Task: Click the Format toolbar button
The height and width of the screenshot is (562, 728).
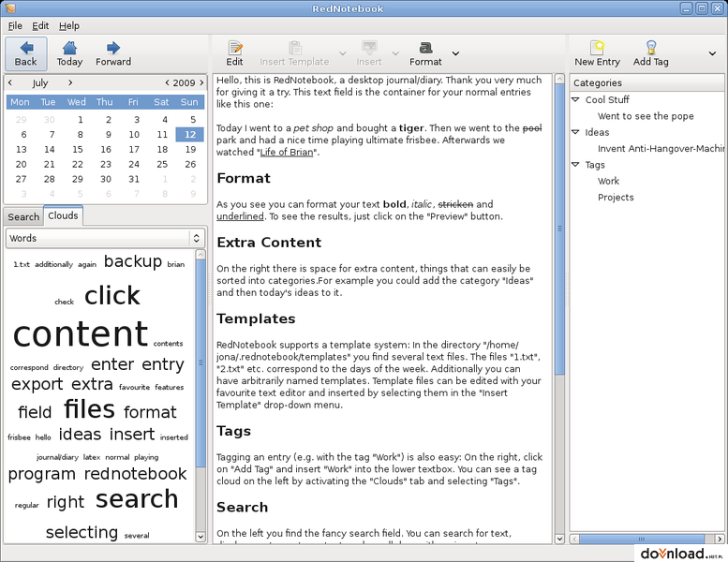Action: pyautogui.click(x=425, y=53)
